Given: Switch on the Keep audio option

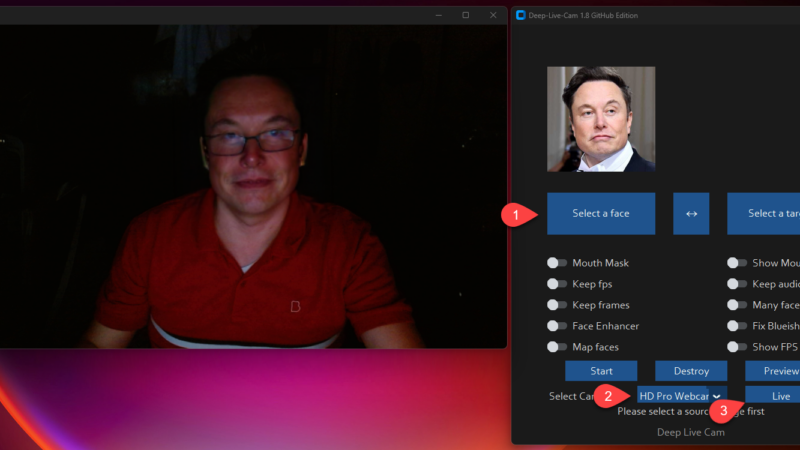Looking at the screenshot, I should click(736, 284).
